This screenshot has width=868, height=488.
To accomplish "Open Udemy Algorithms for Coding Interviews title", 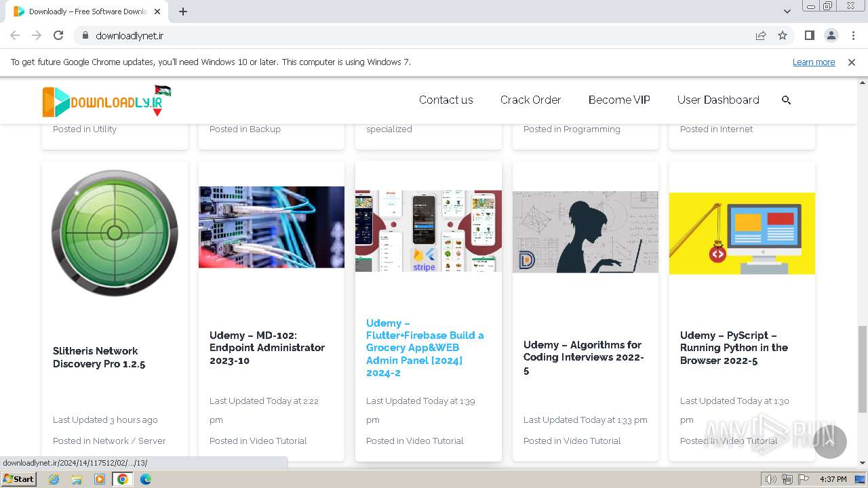I will 584,357.
